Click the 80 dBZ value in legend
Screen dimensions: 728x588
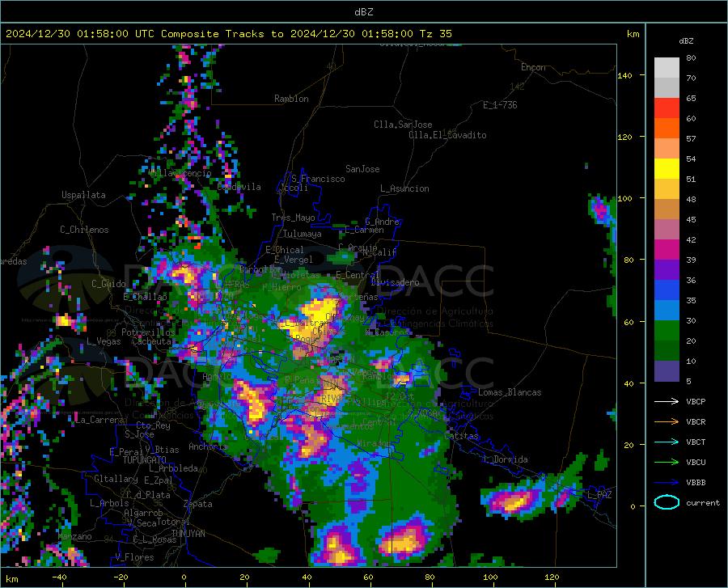tap(691, 58)
